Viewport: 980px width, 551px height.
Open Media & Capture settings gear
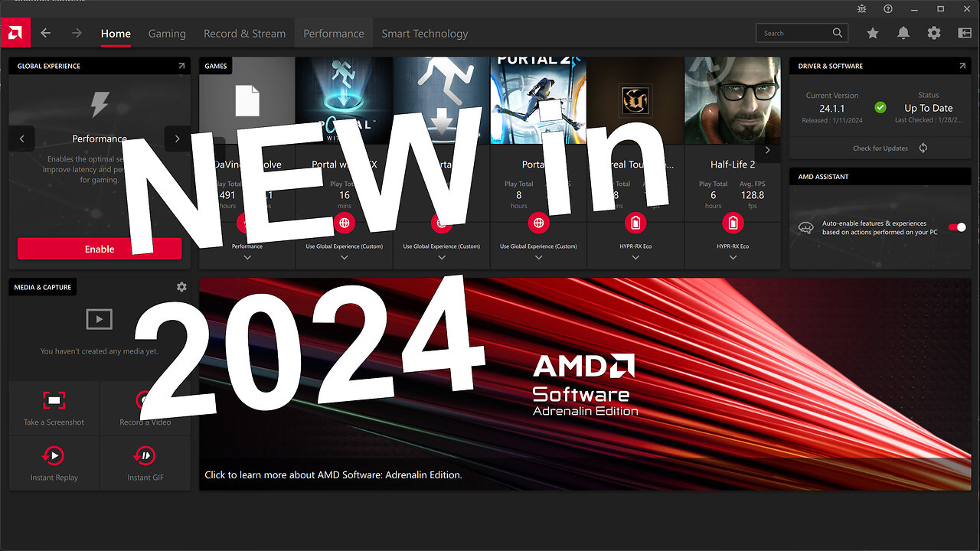(181, 287)
